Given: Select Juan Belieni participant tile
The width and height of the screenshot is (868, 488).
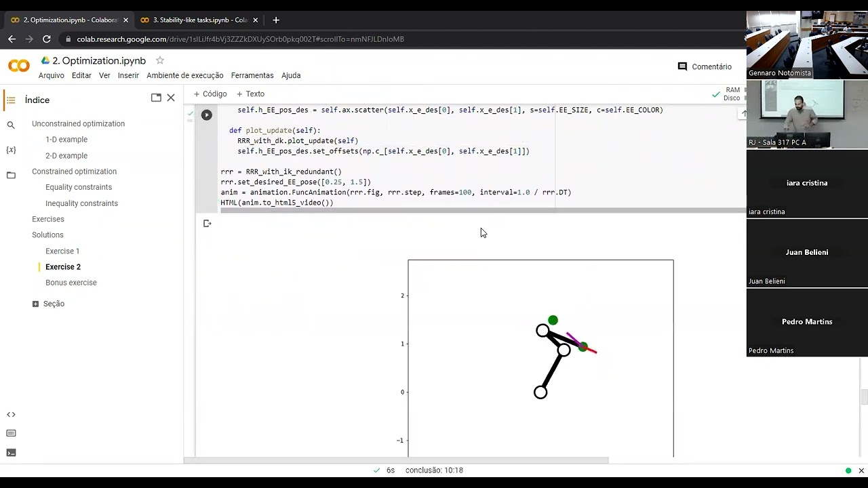Looking at the screenshot, I should (x=807, y=253).
